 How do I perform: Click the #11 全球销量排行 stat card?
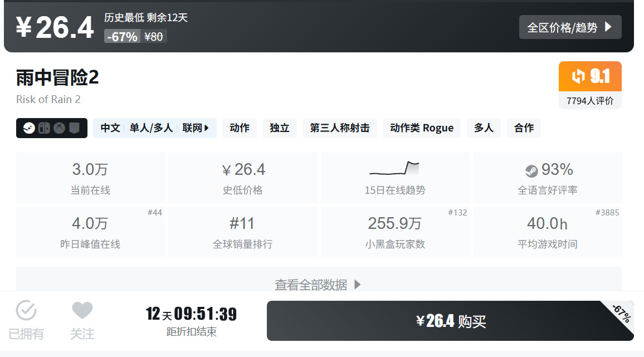(x=243, y=232)
